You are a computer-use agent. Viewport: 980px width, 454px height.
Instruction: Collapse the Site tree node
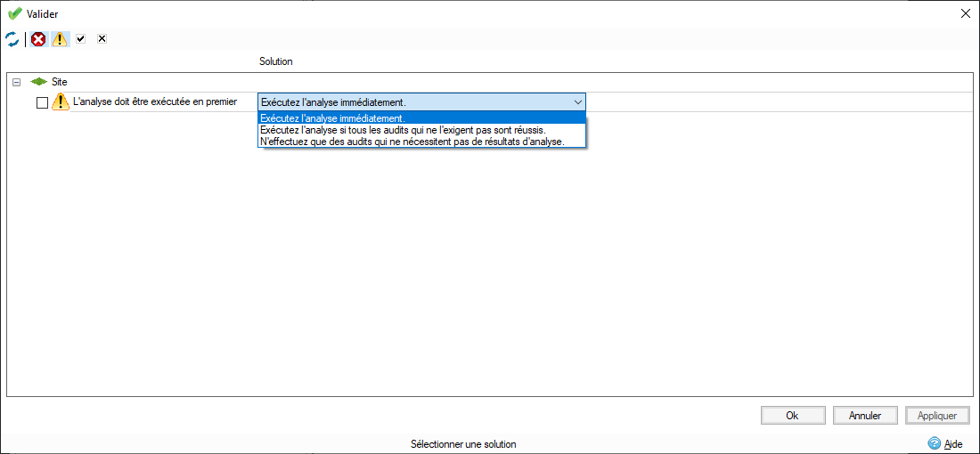[x=16, y=82]
